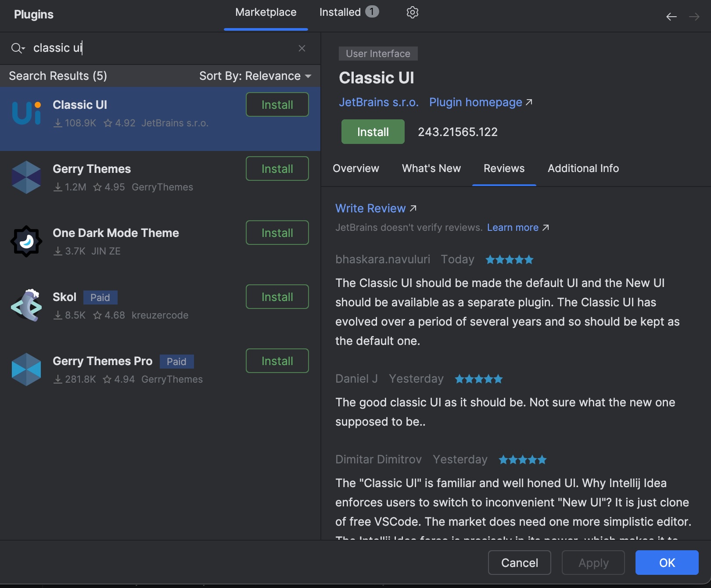This screenshot has height=588, width=711.
Task: Click the Skol plugin icon
Action: pos(26,305)
